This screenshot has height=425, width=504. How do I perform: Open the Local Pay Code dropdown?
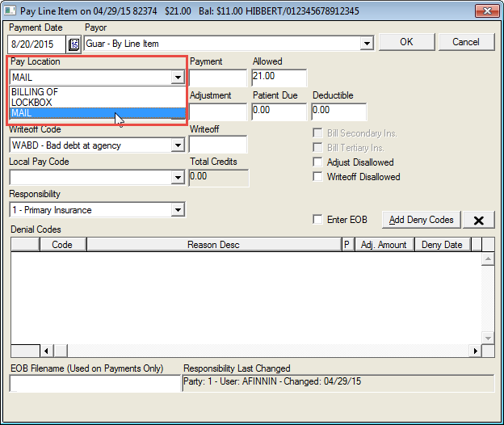pos(178,177)
